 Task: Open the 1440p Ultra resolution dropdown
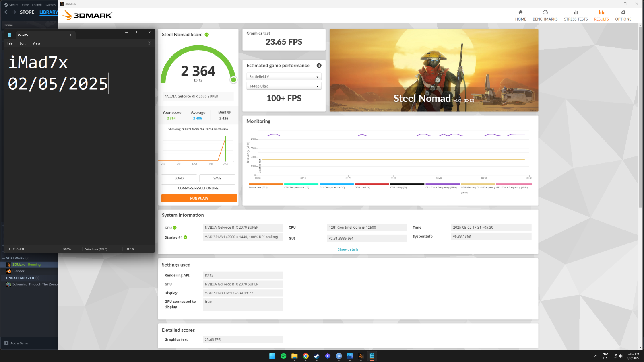(284, 86)
